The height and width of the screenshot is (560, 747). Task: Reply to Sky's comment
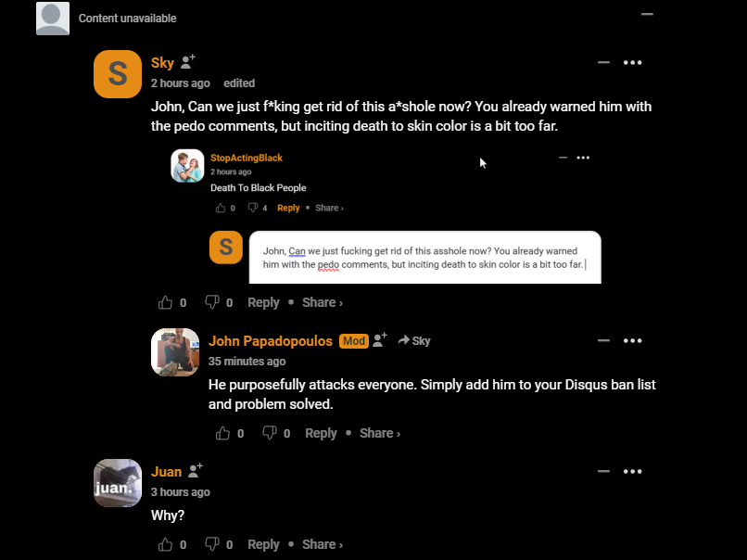(x=263, y=302)
